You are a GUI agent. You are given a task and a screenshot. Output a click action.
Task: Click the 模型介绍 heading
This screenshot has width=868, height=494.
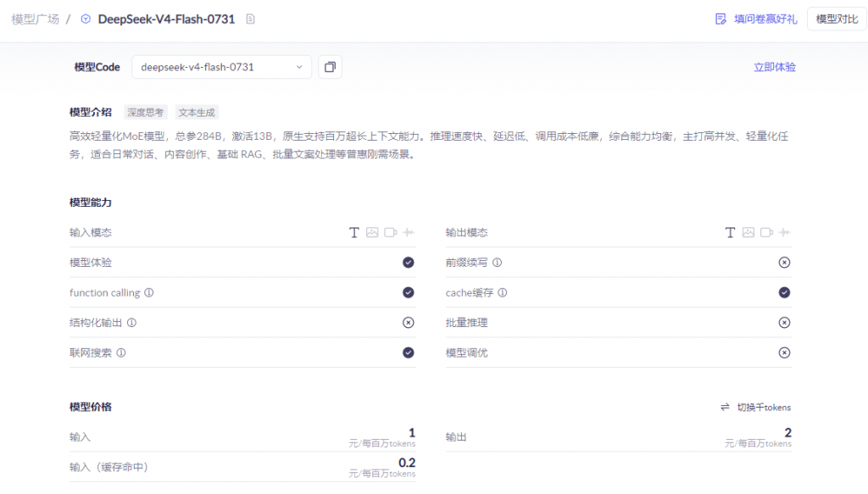click(91, 113)
